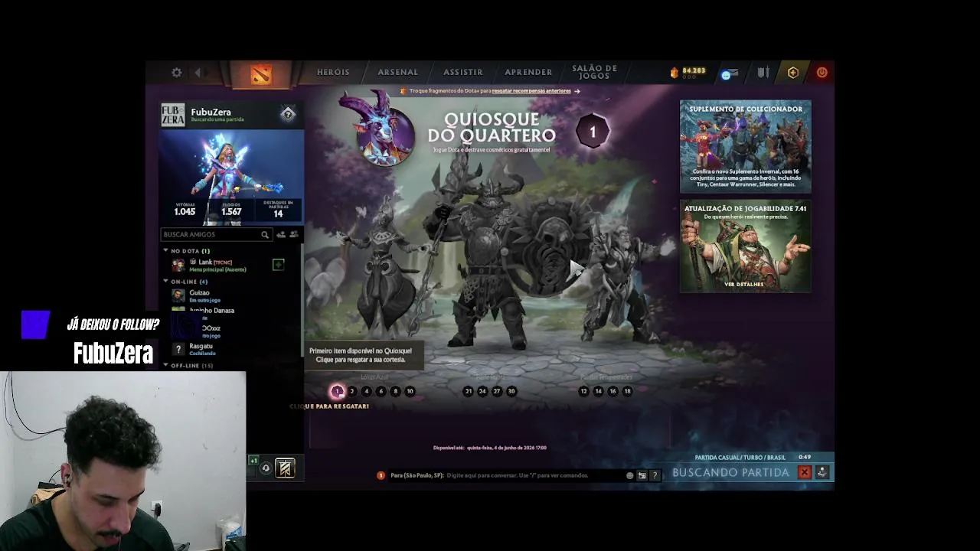This screenshot has width=980, height=551.
Task: Open the SALÃO DE JOGOS tab
Action: pyautogui.click(x=594, y=73)
